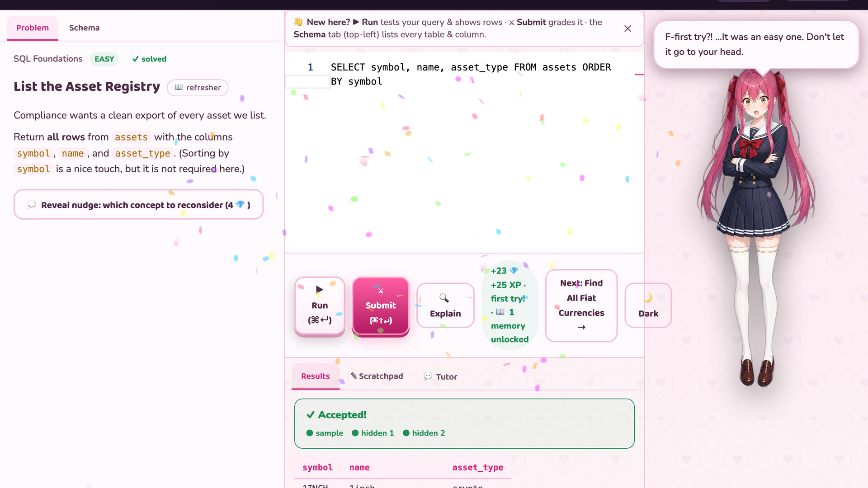Click the +23 gems reward text

click(x=504, y=271)
